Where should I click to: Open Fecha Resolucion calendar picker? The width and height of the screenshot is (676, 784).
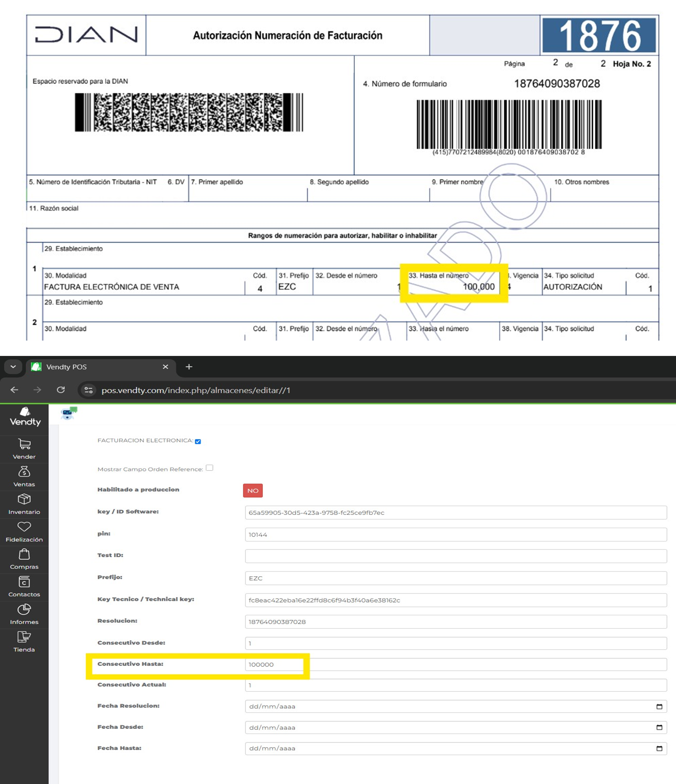(x=659, y=707)
